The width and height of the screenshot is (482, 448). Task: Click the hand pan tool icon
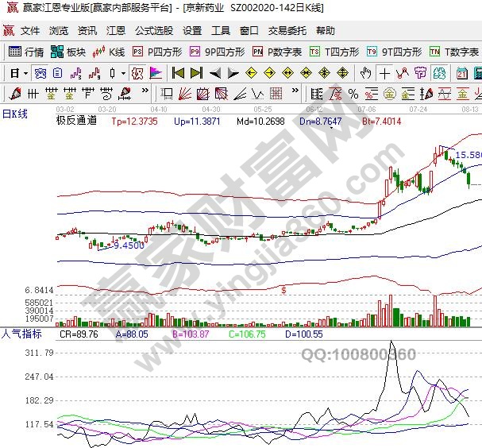[x=366, y=73]
